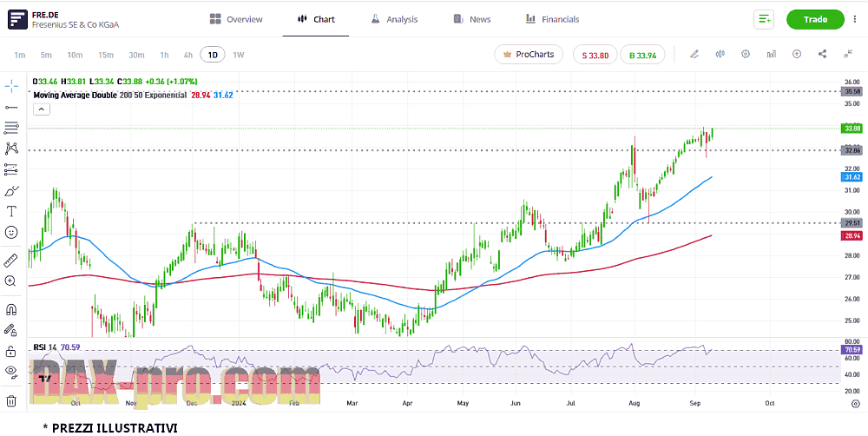Select the brush drawing tool
Viewport: 868px width, 436px height.
(x=11, y=190)
